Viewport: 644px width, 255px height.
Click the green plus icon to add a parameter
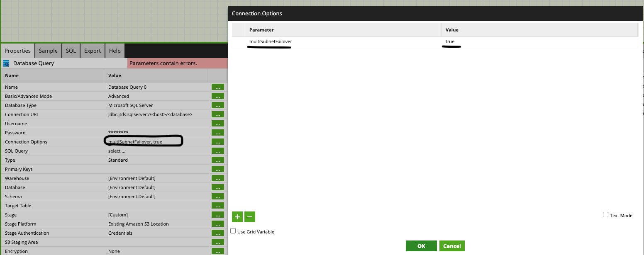click(x=237, y=217)
